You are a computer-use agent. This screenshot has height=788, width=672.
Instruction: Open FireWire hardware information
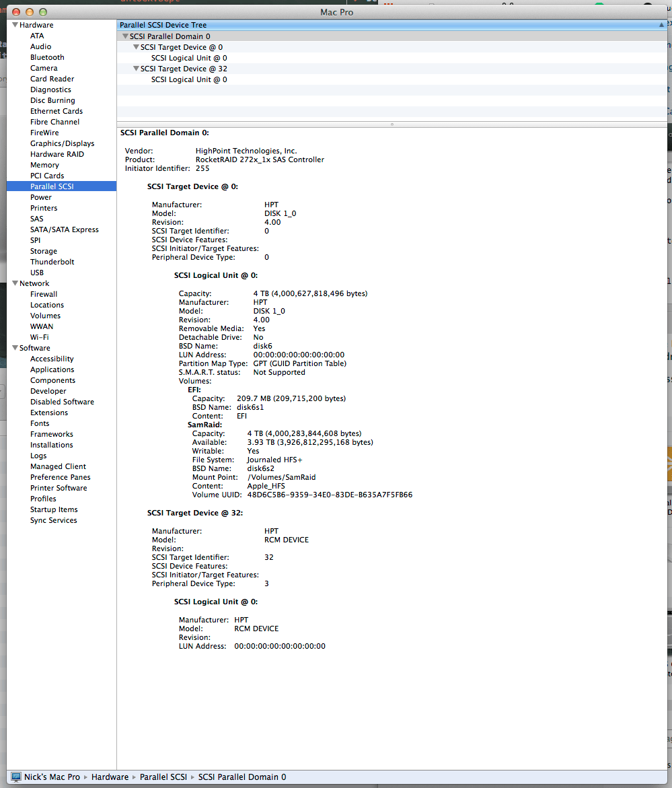tap(44, 133)
